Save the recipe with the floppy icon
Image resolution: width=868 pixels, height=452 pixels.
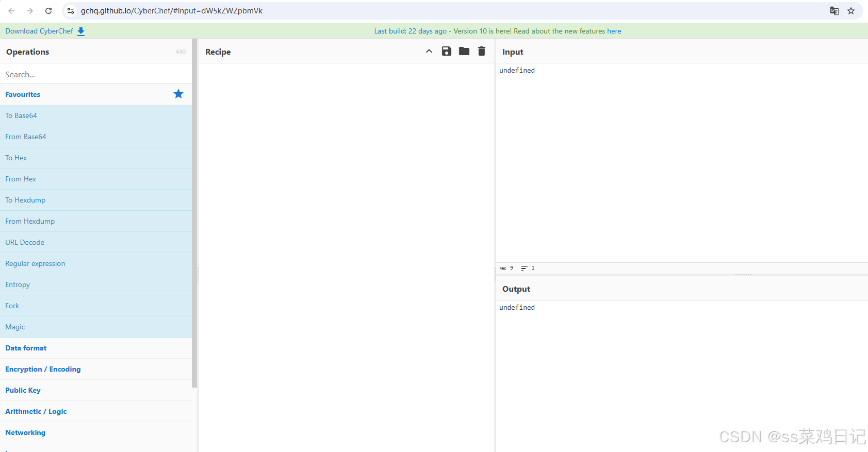point(447,51)
